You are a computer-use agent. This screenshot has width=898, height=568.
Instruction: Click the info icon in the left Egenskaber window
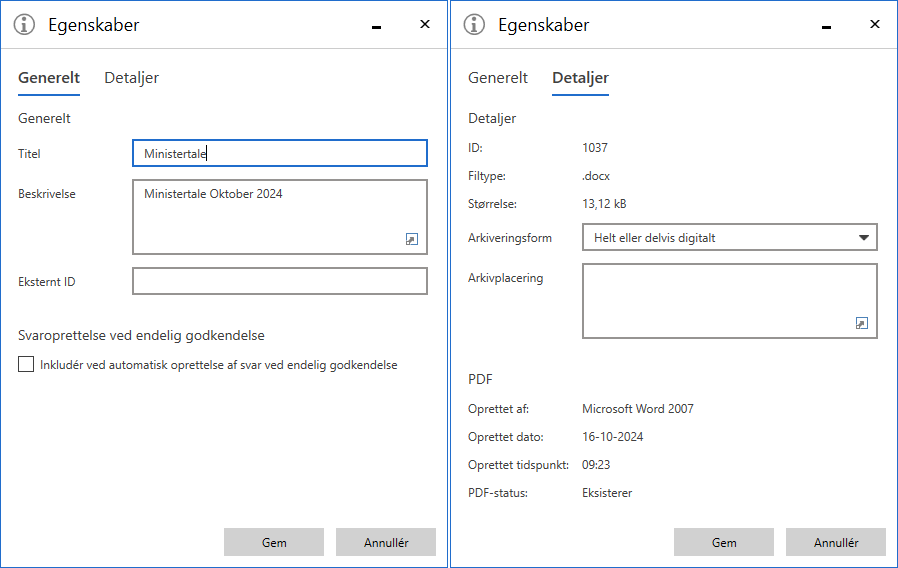[25, 25]
